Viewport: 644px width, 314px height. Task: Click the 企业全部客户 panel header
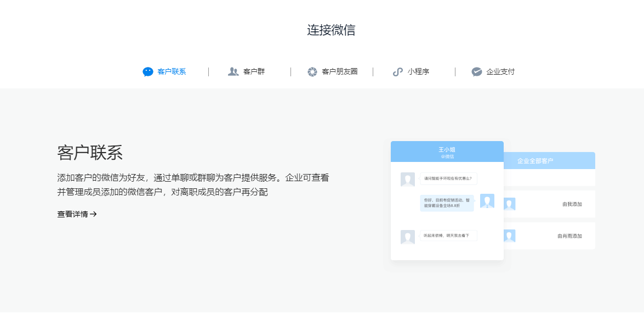(x=549, y=160)
